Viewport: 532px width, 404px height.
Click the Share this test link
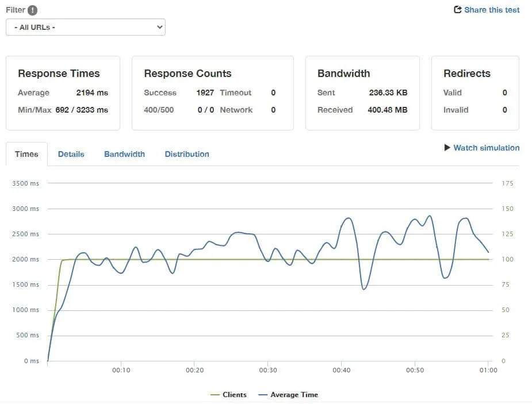492,10
